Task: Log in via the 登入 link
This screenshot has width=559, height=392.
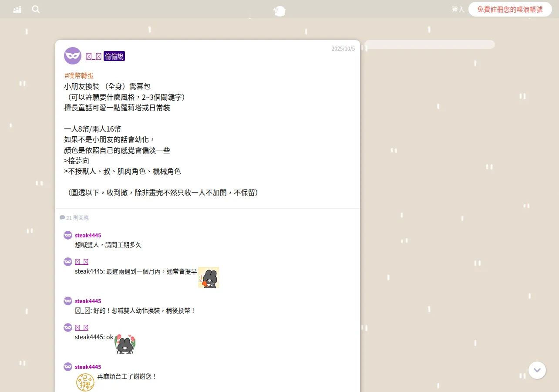Action: pyautogui.click(x=458, y=9)
